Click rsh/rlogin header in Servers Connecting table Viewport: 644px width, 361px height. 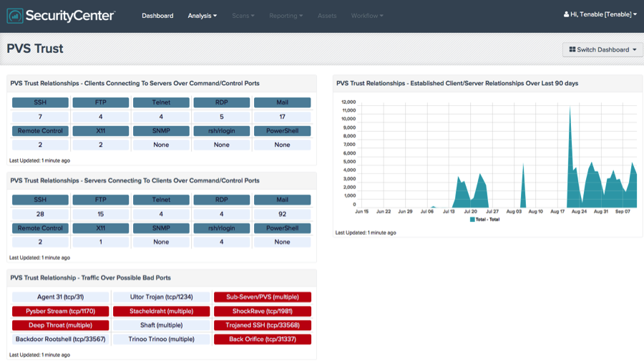coord(221,228)
